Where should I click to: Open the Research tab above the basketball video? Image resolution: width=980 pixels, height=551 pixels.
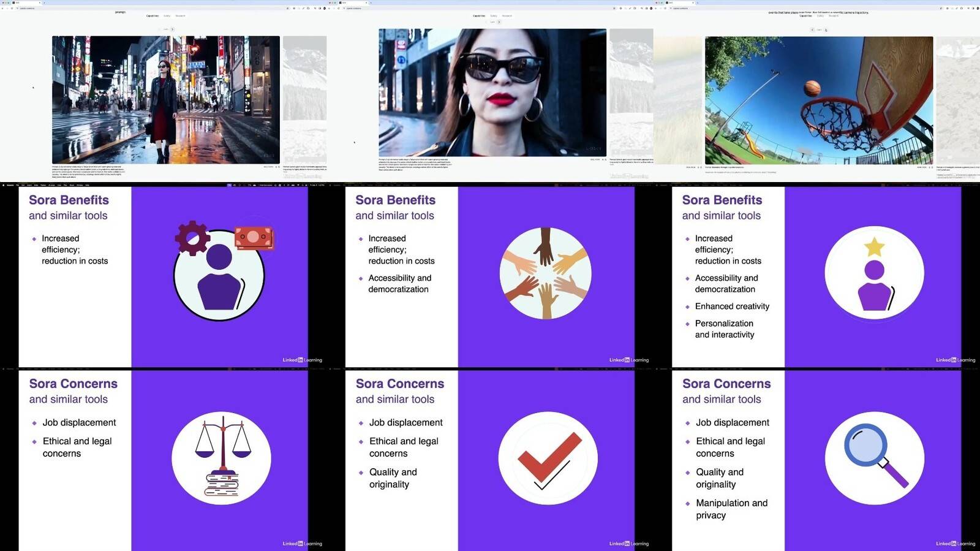click(834, 16)
